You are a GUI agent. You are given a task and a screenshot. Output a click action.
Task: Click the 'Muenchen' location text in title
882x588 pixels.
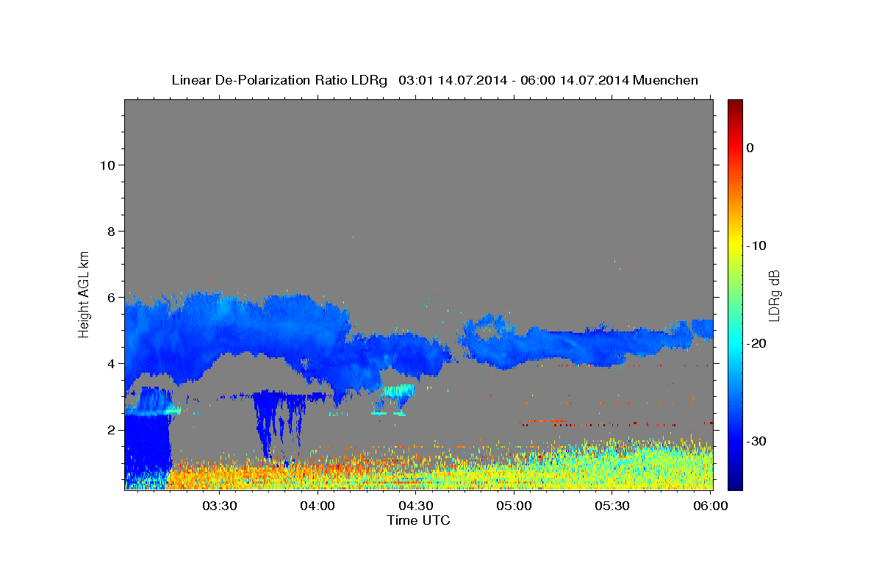click(x=665, y=80)
